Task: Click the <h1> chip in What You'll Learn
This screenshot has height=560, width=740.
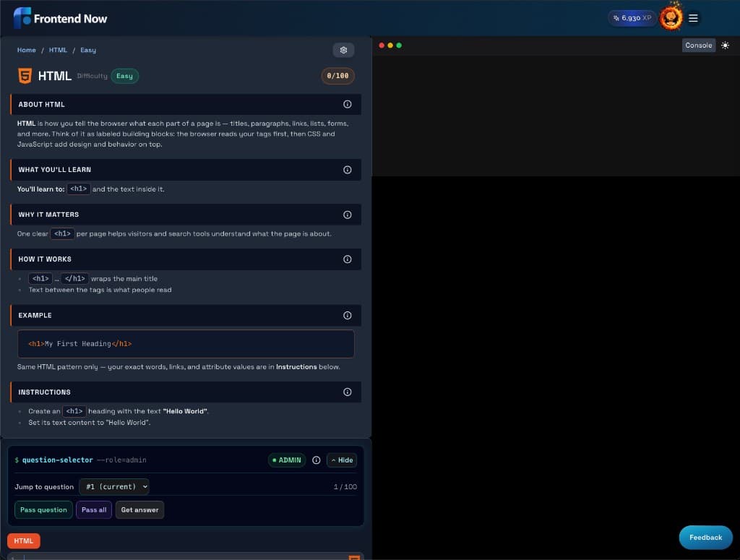Action: coord(78,189)
